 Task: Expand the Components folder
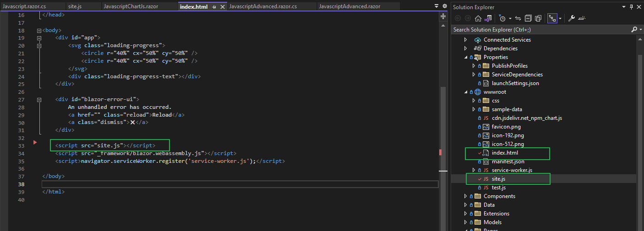coord(466,196)
